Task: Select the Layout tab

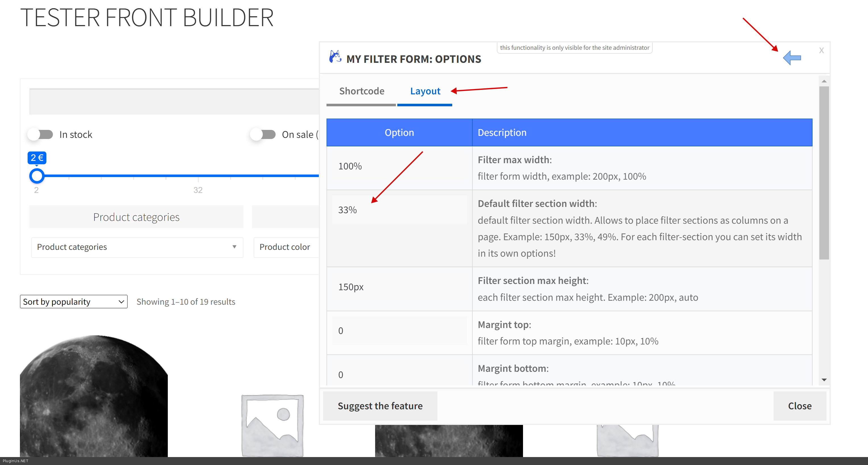Action: pos(425,91)
